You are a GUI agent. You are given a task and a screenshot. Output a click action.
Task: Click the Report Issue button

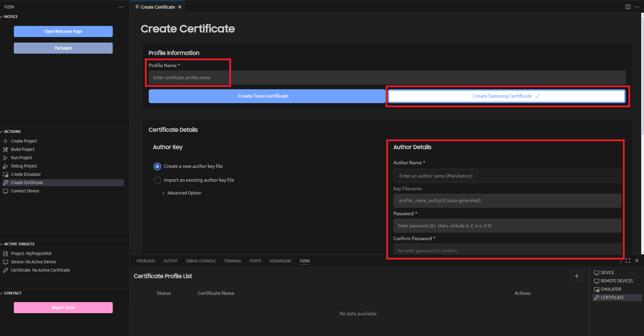[x=63, y=307]
